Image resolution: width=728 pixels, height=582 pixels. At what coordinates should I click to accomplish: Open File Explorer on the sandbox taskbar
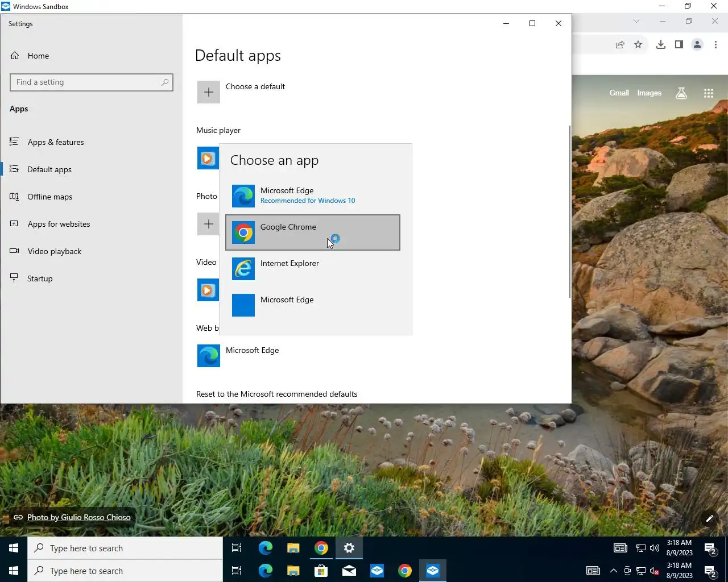(293, 548)
